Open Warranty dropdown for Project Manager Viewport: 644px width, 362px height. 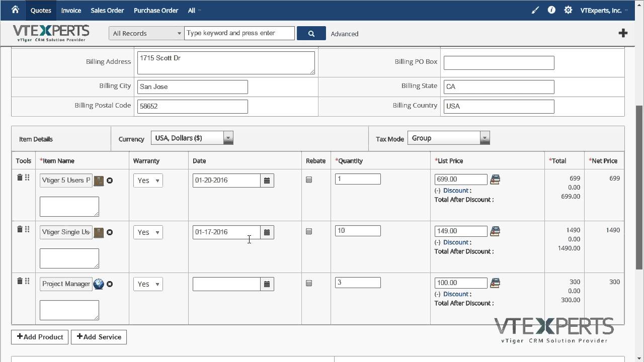[148, 284]
